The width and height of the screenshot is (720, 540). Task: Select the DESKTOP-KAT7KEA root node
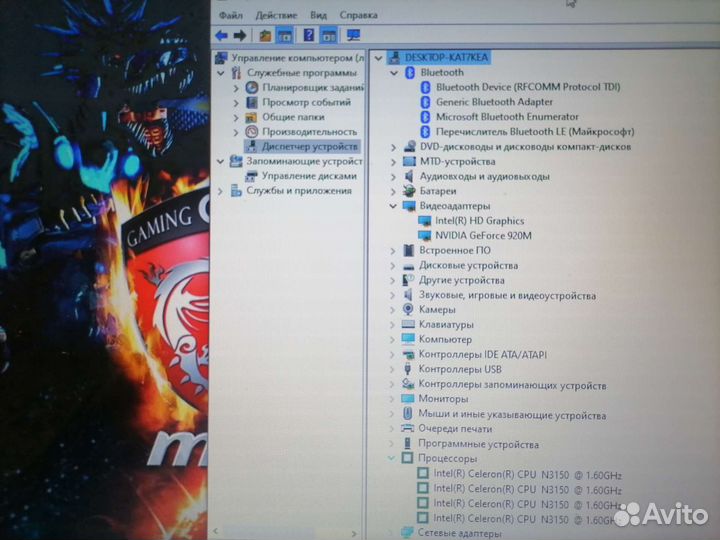point(446,58)
